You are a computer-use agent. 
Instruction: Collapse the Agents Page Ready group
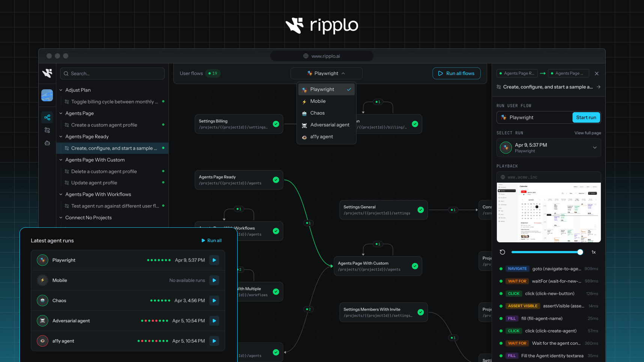(61, 137)
